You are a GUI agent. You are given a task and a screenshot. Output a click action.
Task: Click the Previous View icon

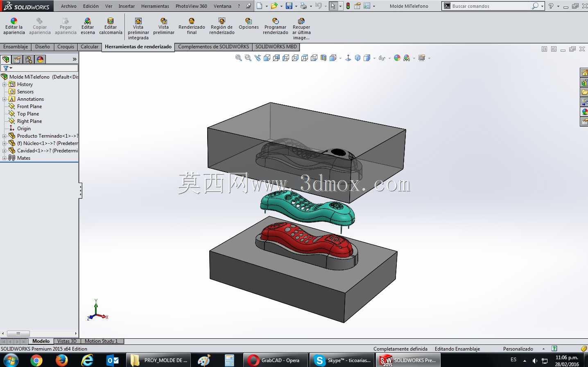tap(258, 58)
